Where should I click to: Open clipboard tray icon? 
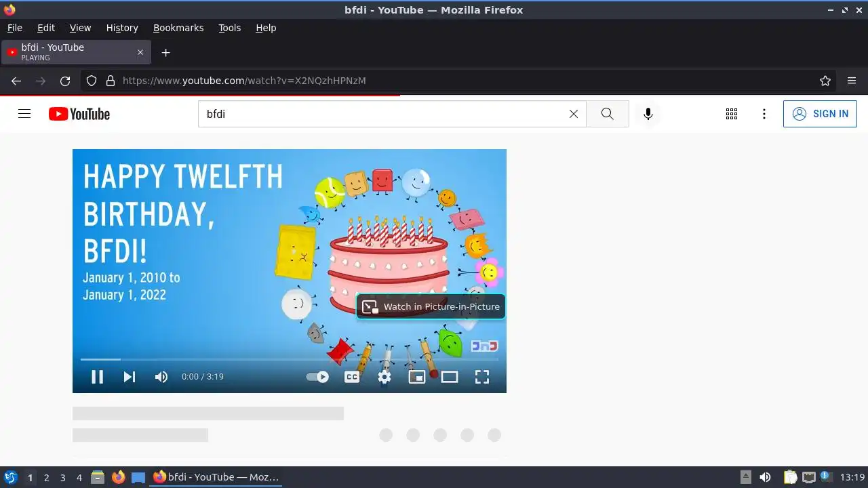[791, 477]
